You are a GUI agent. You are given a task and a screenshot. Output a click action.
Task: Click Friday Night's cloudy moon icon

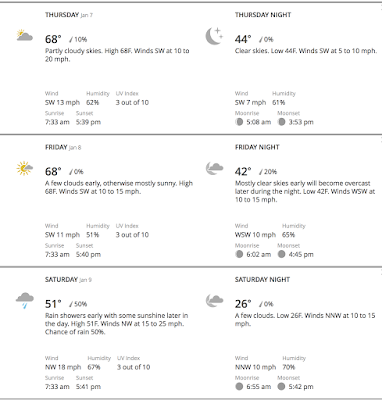(x=214, y=168)
